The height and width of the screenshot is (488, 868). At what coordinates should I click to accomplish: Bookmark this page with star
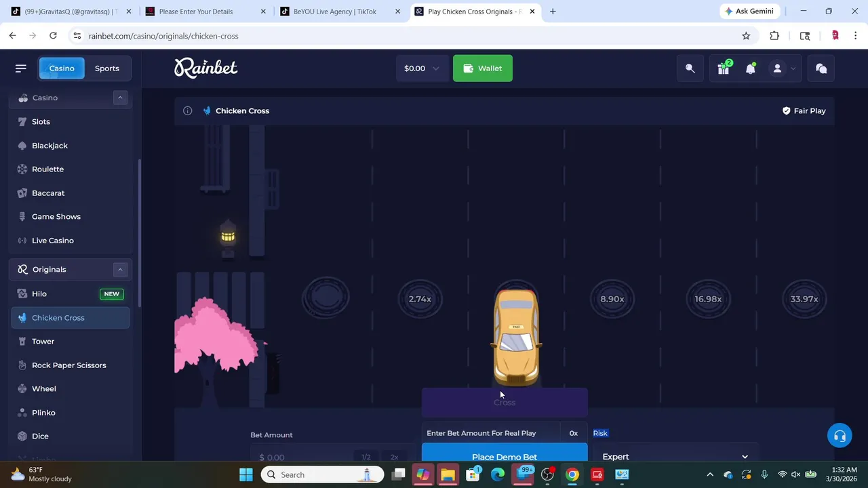(746, 36)
